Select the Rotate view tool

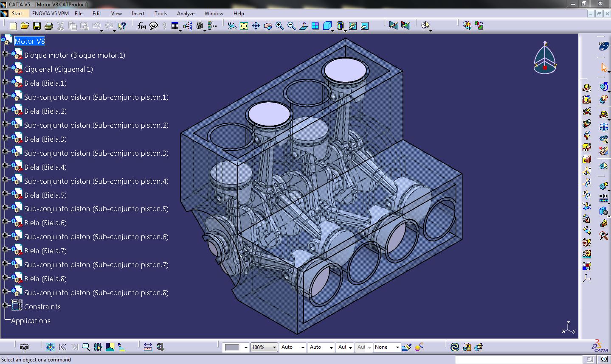point(267,26)
